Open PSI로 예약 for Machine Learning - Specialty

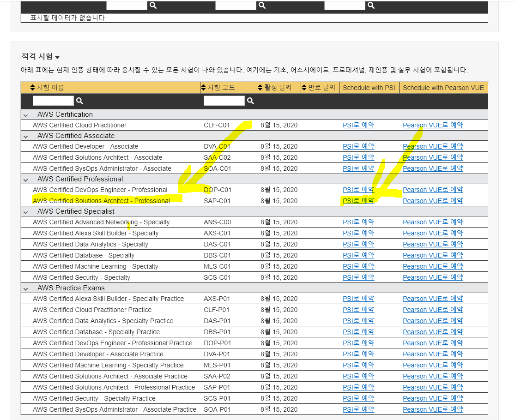click(x=358, y=266)
